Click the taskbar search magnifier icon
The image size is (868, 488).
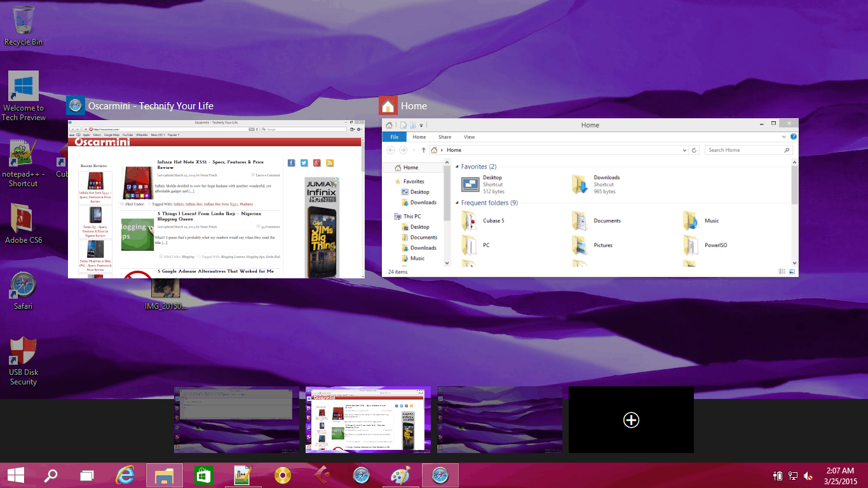50,475
